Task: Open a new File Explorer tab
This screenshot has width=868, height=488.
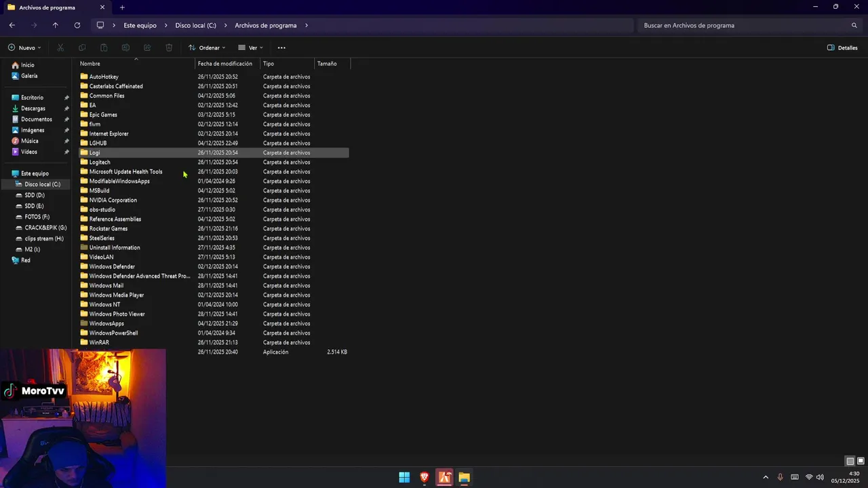Action: tap(122, 7)
